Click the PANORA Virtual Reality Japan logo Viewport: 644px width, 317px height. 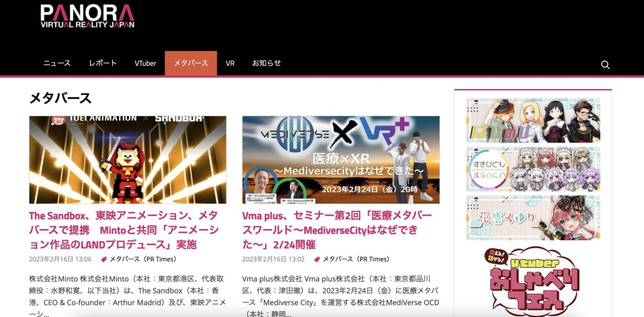(x=86, y=17)
